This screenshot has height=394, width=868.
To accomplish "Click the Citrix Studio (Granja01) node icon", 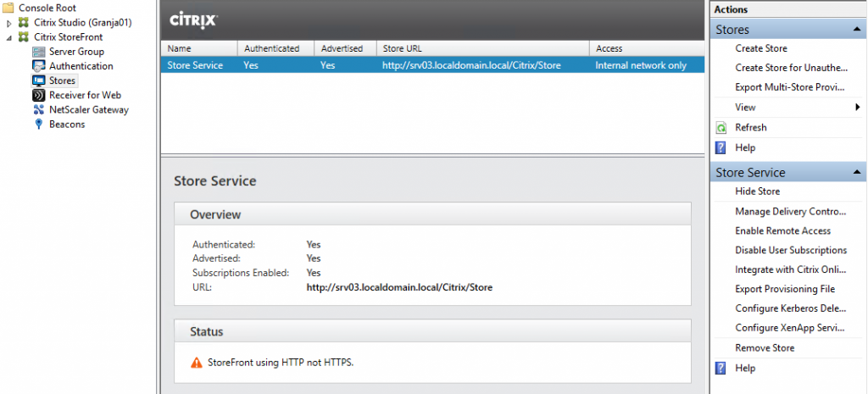I will [x=23, y=23].
